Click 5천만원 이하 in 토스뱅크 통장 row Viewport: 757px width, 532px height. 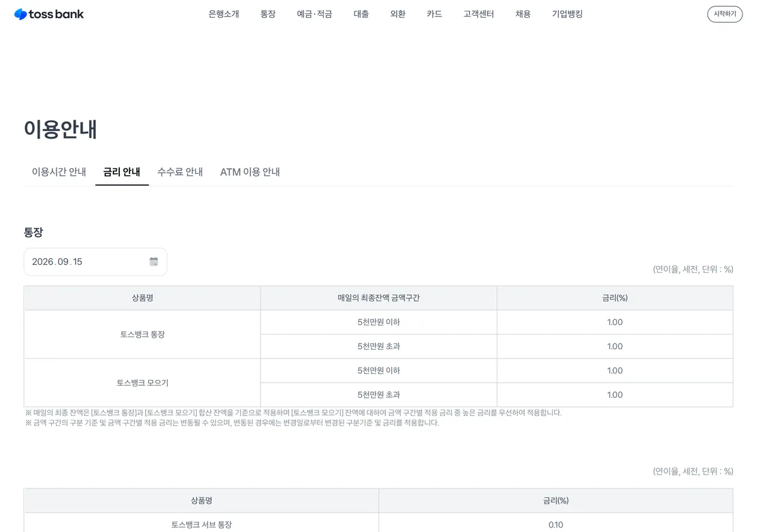(x=378, y=322)
